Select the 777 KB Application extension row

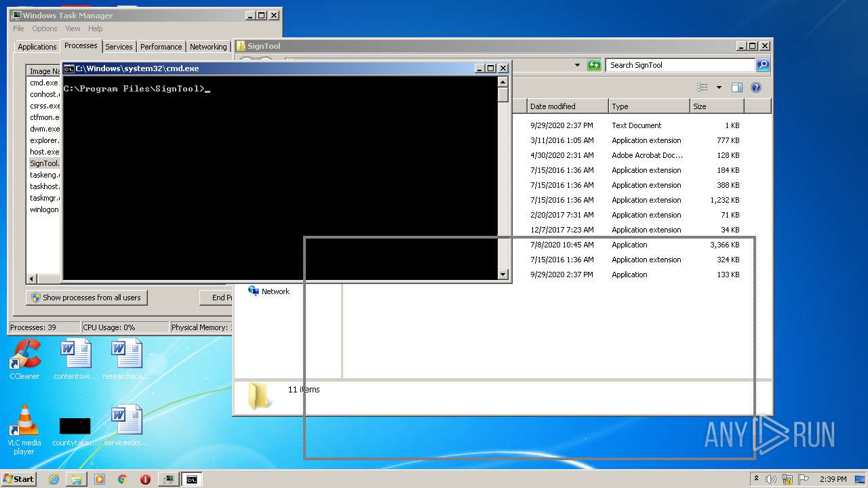(635, 140)
